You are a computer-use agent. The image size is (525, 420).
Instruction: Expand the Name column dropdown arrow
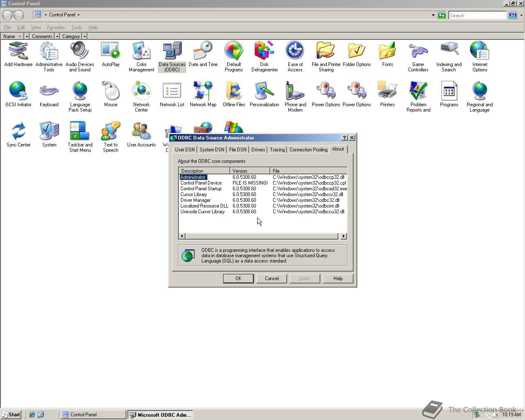click(x=27, y=37)
